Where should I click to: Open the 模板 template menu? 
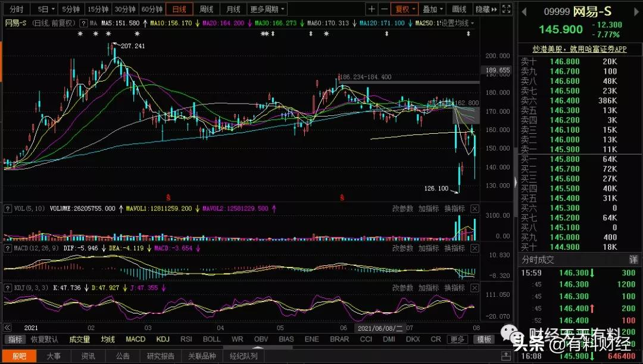(484, 340)
